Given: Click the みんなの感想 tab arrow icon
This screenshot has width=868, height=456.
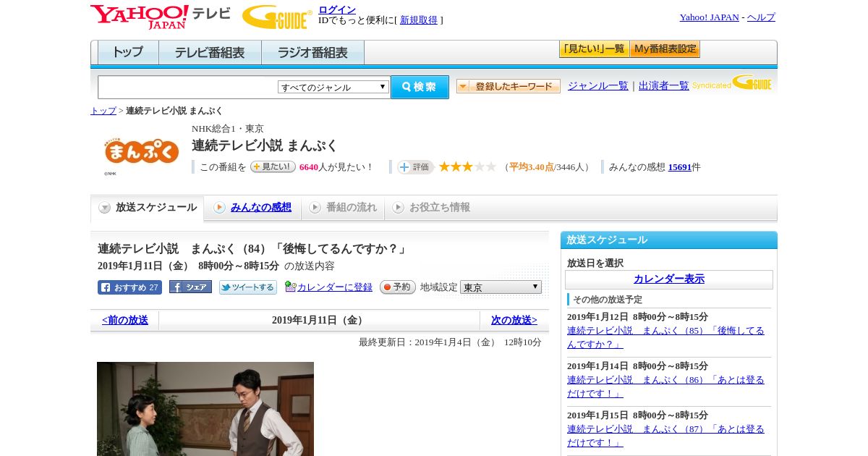Looking at the screenshot, I should (219, 208).
